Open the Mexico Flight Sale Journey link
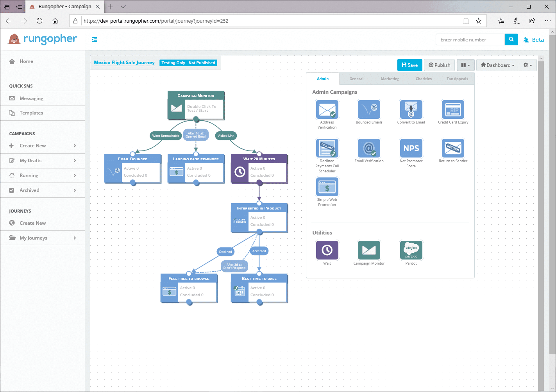556x392 pixels. tap(124, 63)
